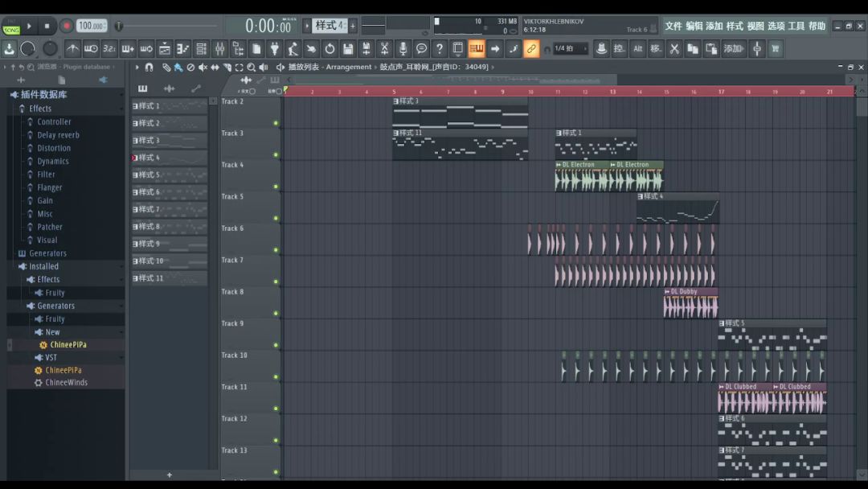
Task: Click the scissors cut icon in toolbar
Action: (x=674, y=49)
